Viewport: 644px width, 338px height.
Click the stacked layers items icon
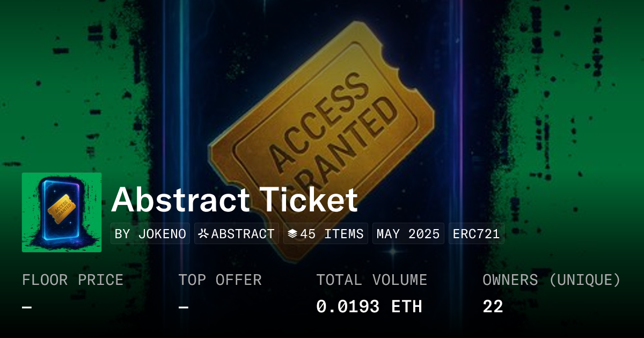pyautogui.click(x=292, y=234)
